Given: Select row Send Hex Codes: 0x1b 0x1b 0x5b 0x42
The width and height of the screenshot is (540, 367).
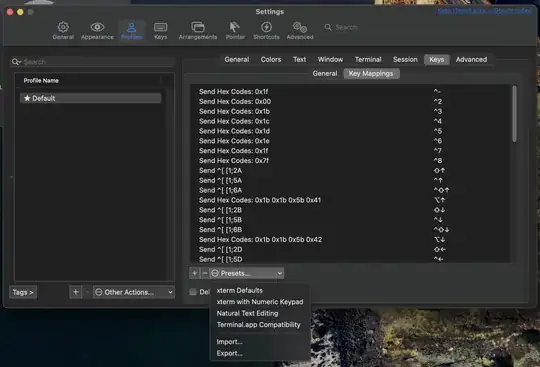Looking at the screenshot, I should tap(351, 240).
